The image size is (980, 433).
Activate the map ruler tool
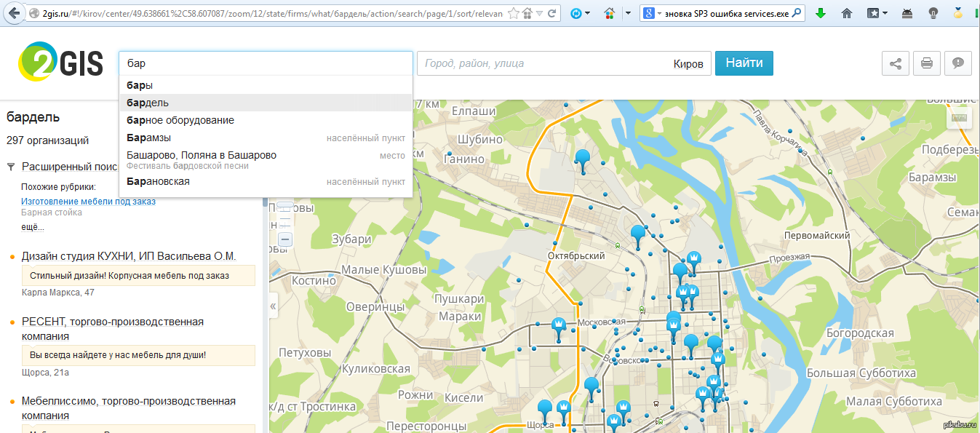[x=960, y=119]
